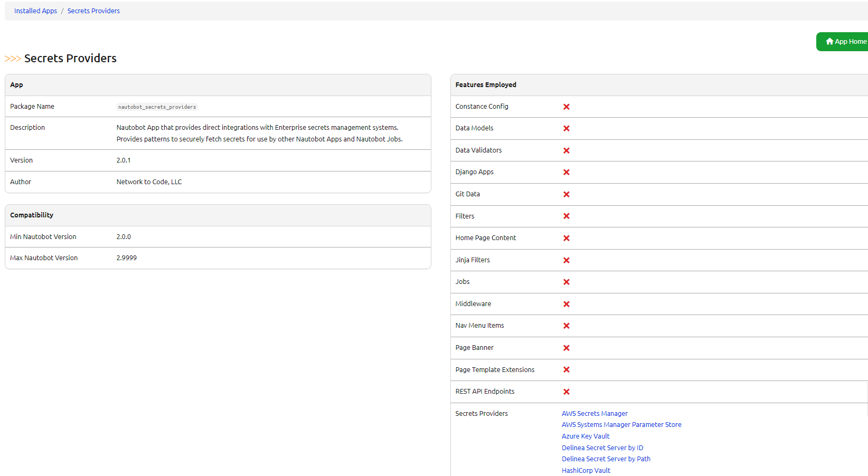The width and height of the screenshot is (868, 476).
Task: Open Installed Apps breadcrumb link
Action: coord(35,11)
